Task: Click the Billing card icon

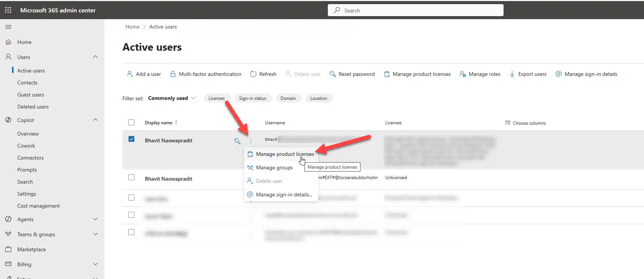Action: coord(8,264)
